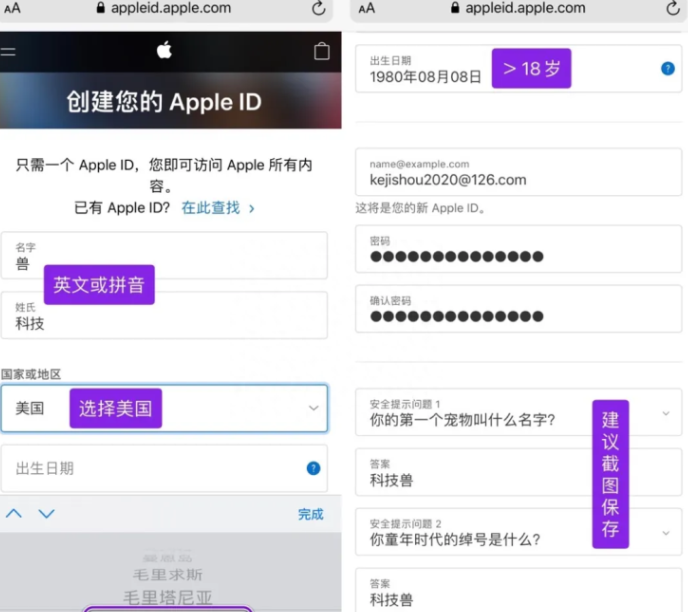The width and height of the screenshot is (688, 612).
Task: Focus the 密码 password field
Action: 518,249
